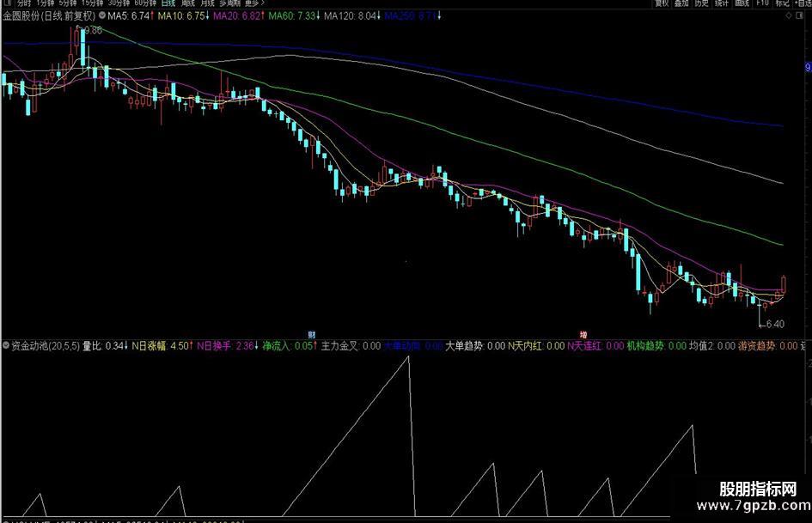Image resolution: width=812 pixels, height=523 pixels.
Task: Toggle the side panel square icon
Action: click(x=800, y=15)
